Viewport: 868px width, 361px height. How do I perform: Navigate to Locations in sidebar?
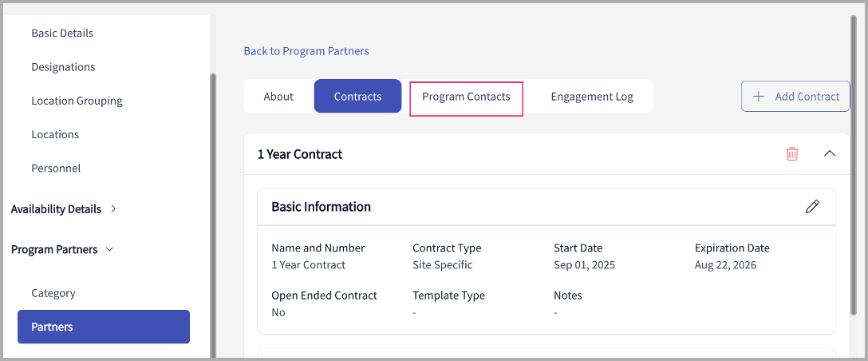point(55,135)
